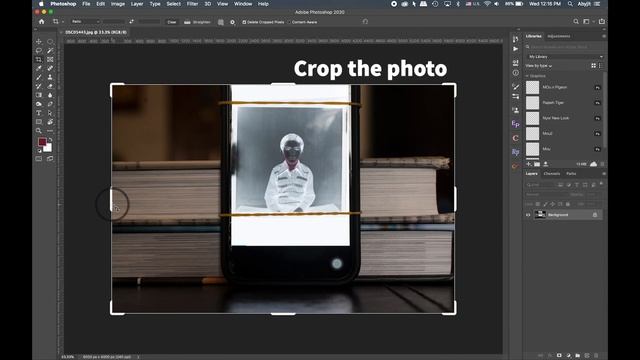Switch to the Adjustments tab
The image size is (640, 360).
point(558,36)
